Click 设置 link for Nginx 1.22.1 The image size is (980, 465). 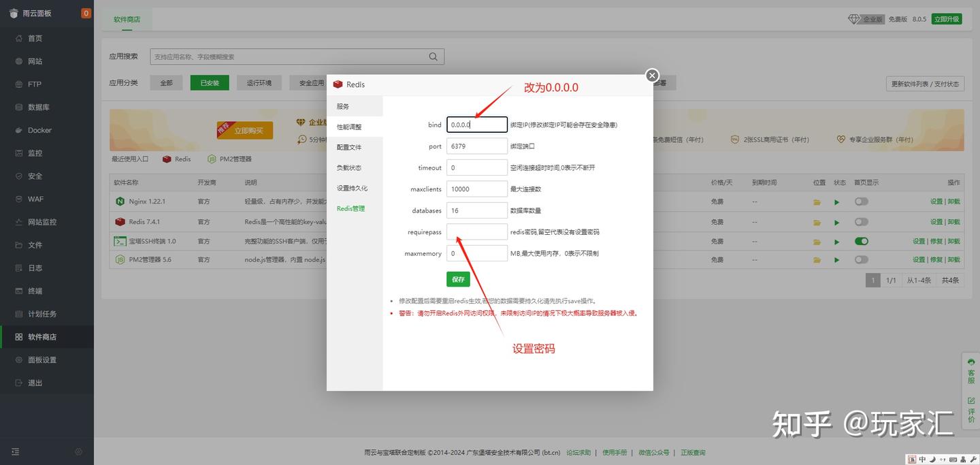coord(936,202)
